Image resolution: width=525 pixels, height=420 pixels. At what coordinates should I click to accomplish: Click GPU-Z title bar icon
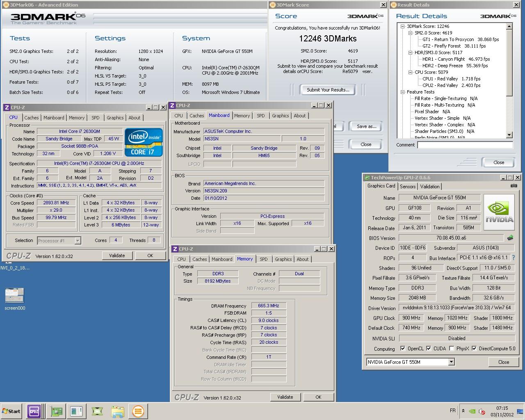367,178
